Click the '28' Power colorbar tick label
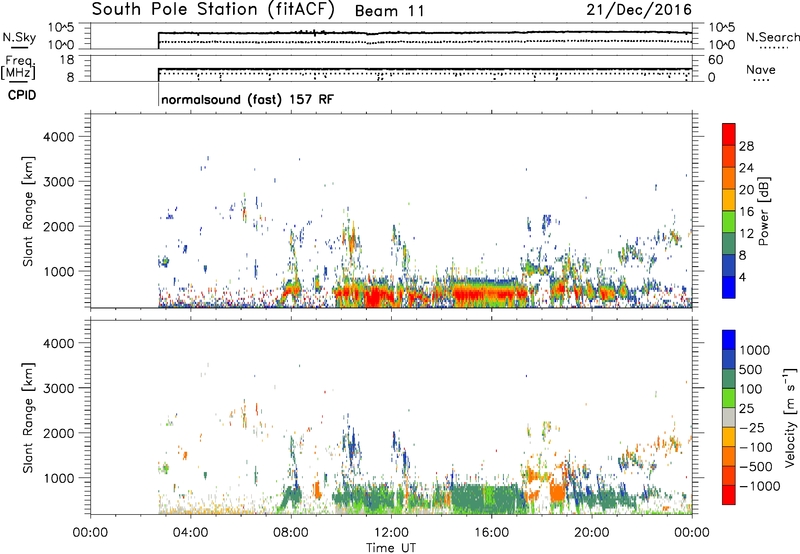 pyautogui.click(x=746, y=146)
